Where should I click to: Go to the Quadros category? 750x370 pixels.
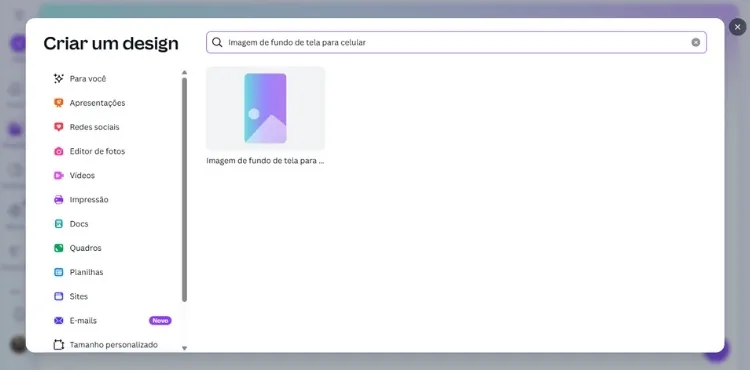pos(86,248)
